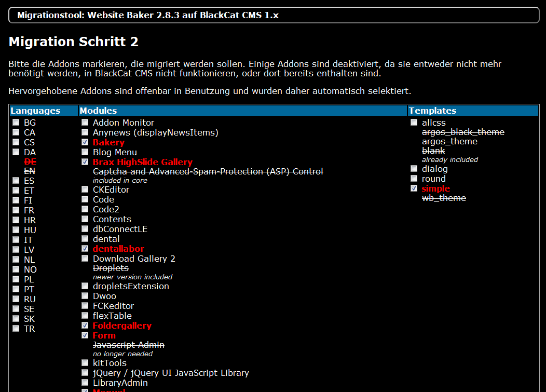Deselect the Brax HighSlide Gallery checkbox
The image size is (546, 392).
(x=85, y=161)
